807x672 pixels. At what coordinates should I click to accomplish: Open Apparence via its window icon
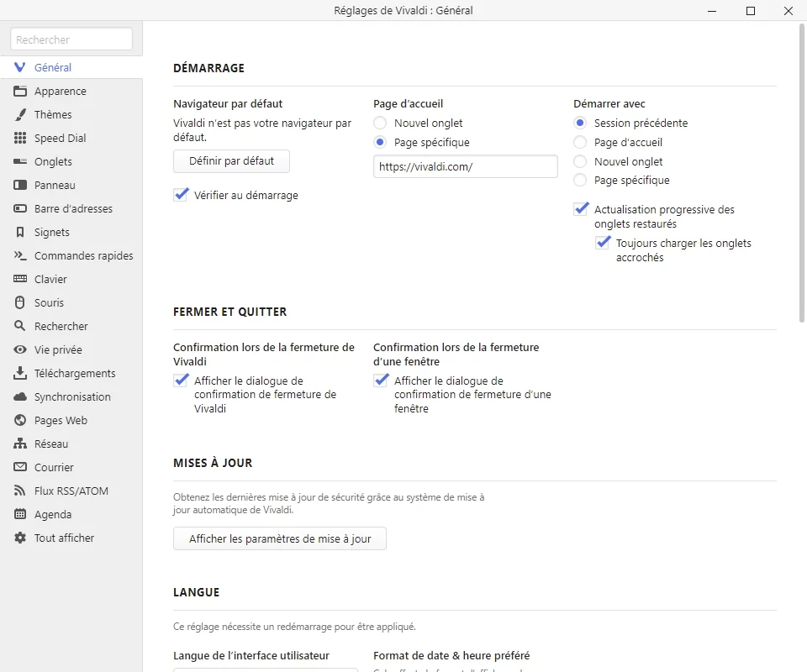coord(19,91)
